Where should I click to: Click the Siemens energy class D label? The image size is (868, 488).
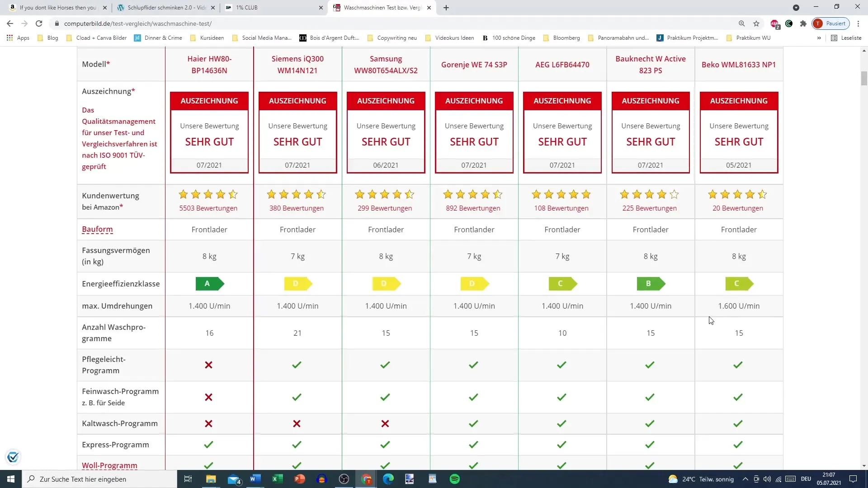298,284
